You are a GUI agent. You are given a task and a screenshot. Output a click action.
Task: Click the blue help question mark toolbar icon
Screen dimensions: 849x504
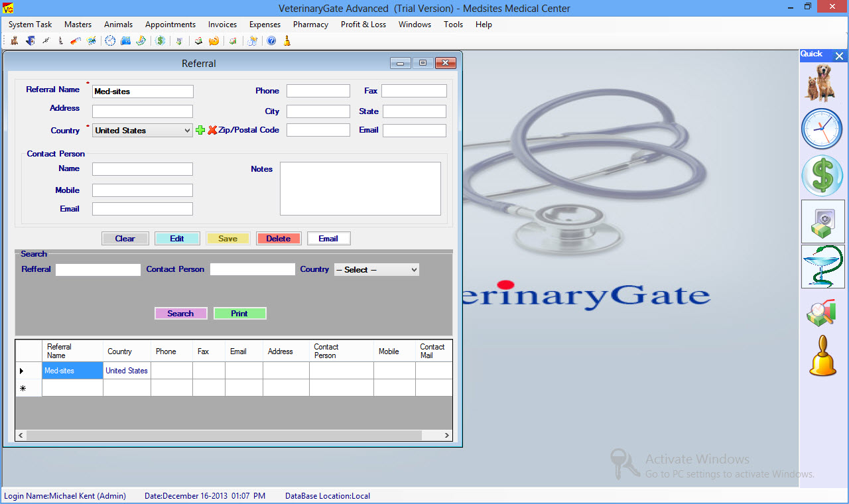pyautogui.click(x=271, y=41)
